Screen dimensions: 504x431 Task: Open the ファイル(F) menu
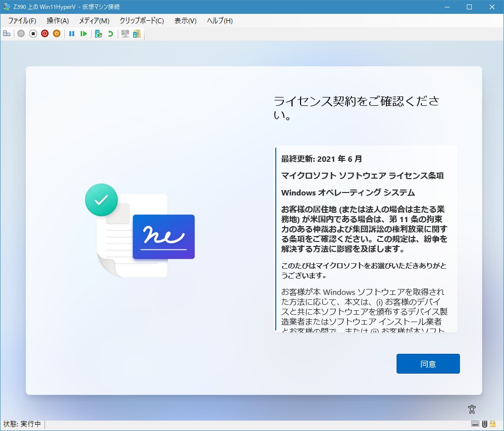click(x=22, y=21)
